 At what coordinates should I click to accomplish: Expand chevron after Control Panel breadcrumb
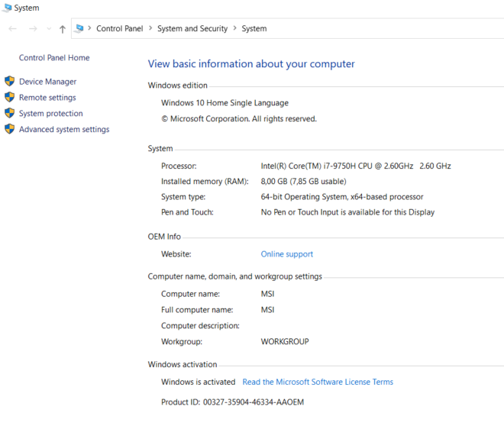click(150, 28)
